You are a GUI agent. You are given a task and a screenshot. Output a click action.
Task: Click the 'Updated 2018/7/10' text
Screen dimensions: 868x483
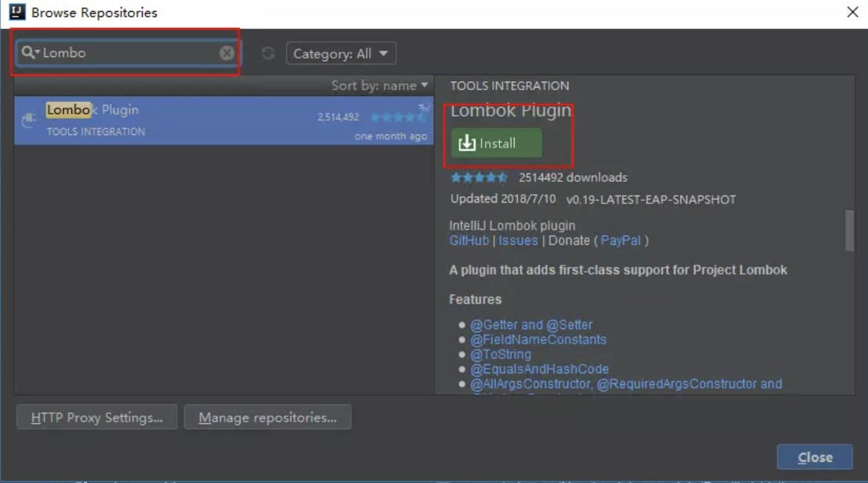pos(503,199)
